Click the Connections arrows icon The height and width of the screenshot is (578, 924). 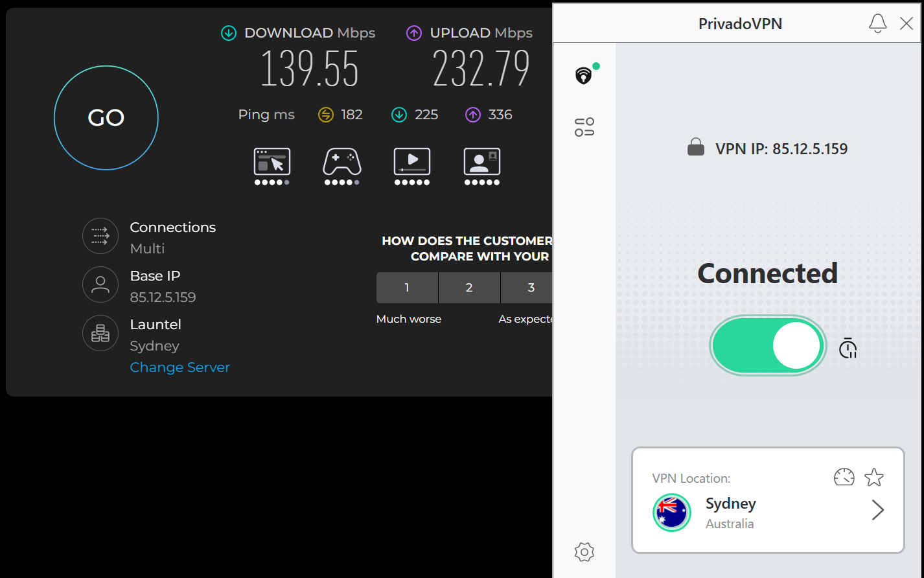(100, 236)
